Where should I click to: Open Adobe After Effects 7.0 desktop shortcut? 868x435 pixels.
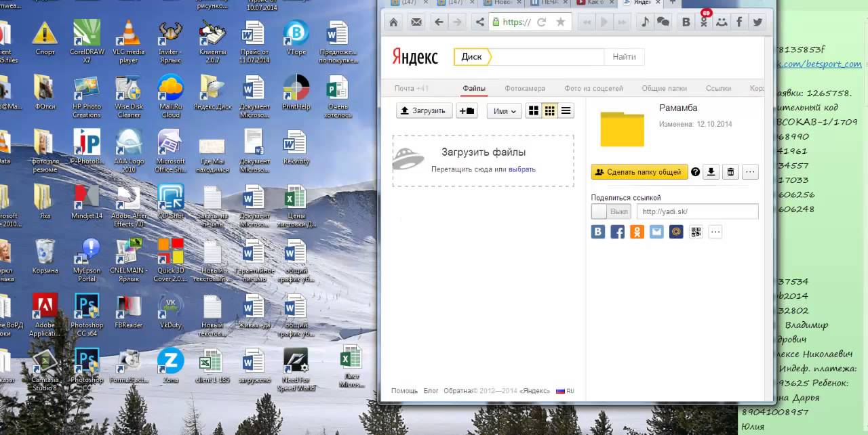(128, 206)
